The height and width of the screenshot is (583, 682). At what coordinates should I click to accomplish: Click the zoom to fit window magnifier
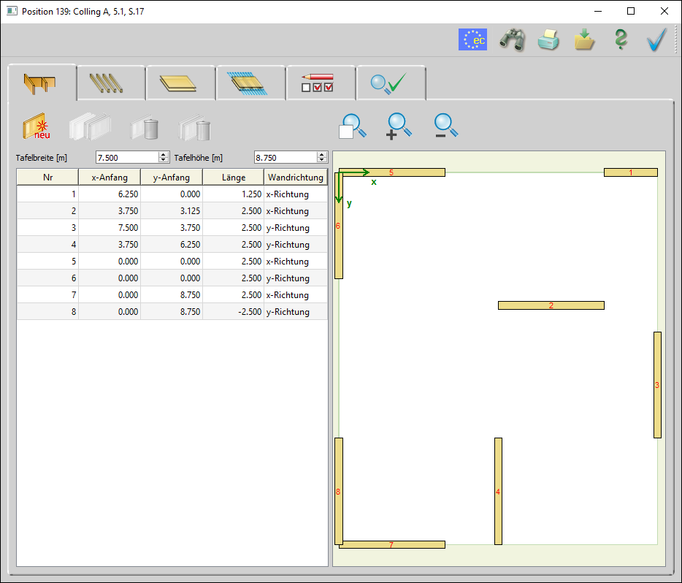tap(353, 125)
